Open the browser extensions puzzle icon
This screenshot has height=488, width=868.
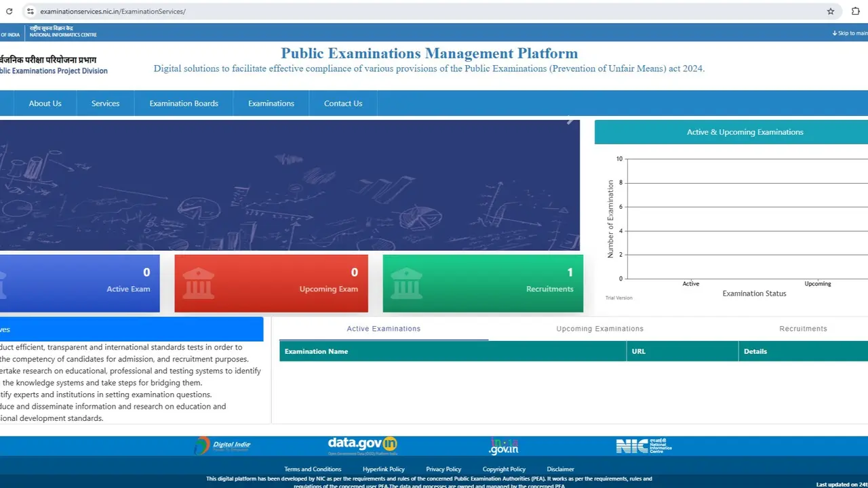[856, 12]
